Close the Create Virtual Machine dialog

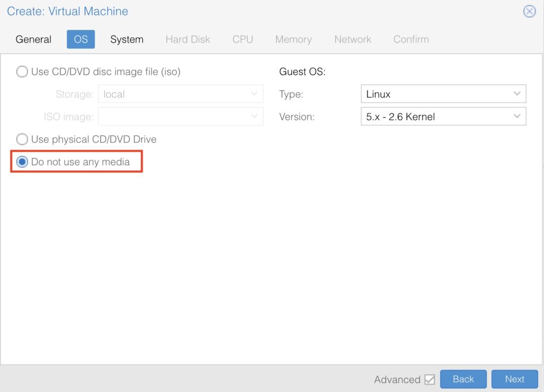point(530,12)
